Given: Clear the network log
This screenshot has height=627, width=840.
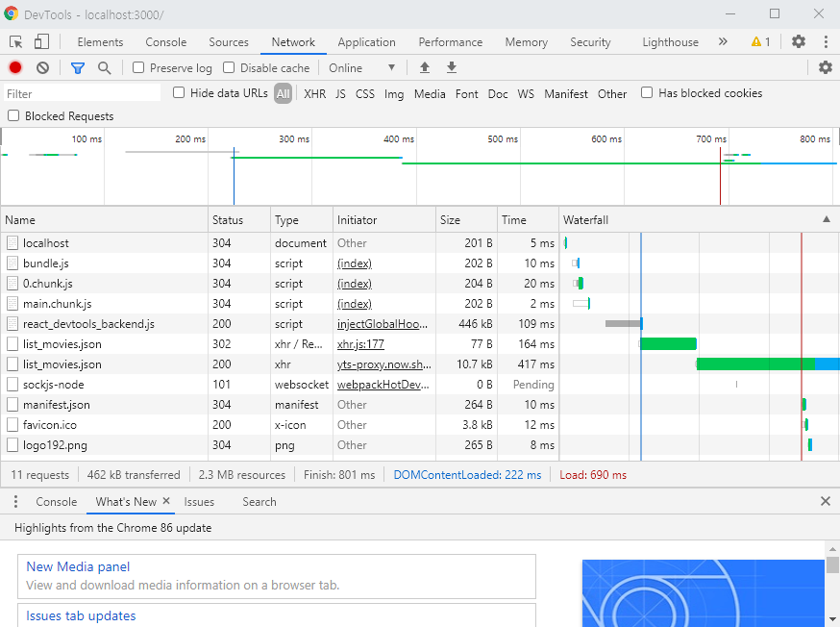Looking at the screenshot, I should tap(43, 67).
